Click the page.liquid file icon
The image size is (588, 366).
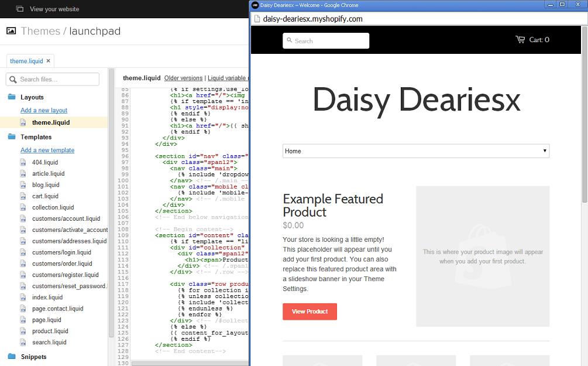coord(23,320)
